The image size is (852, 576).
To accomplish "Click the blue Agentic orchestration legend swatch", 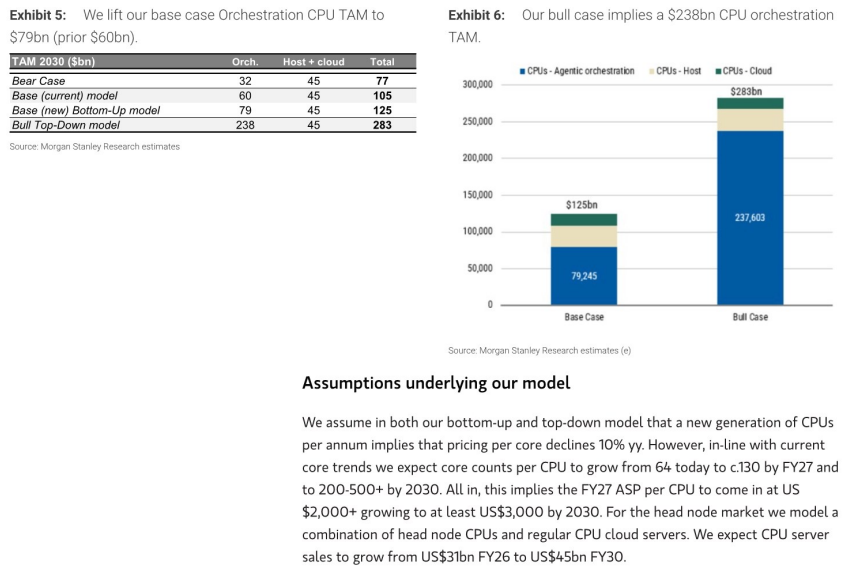I will [522, 71].
